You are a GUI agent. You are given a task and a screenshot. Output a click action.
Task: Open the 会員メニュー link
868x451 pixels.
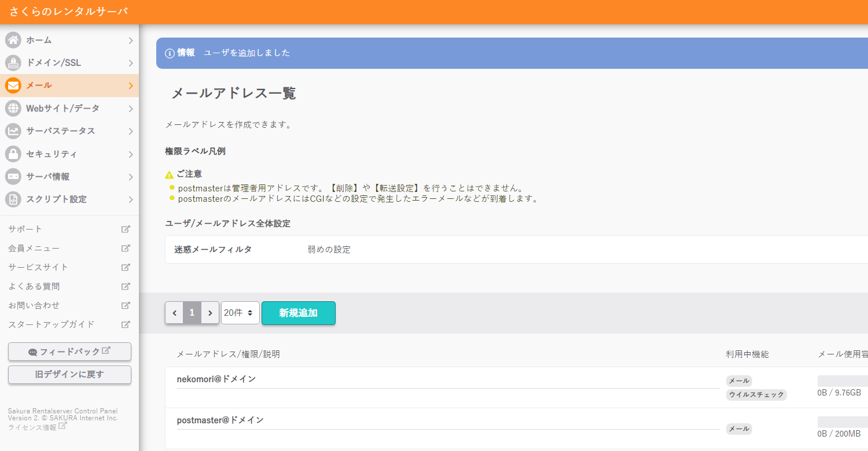(x=34, y=248)
